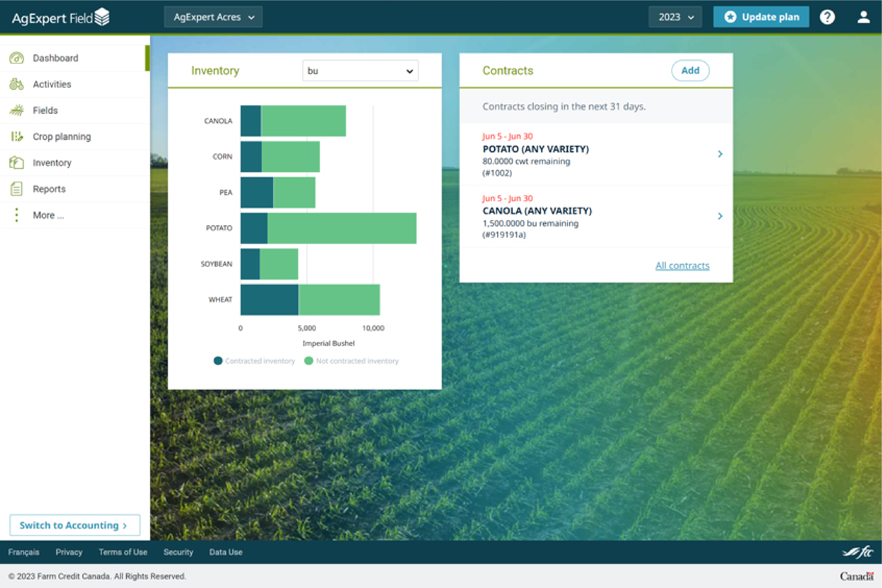Screen dimensions: 882x588
Task: Click the star icon on Update plan
Action: tap(730, 17)
